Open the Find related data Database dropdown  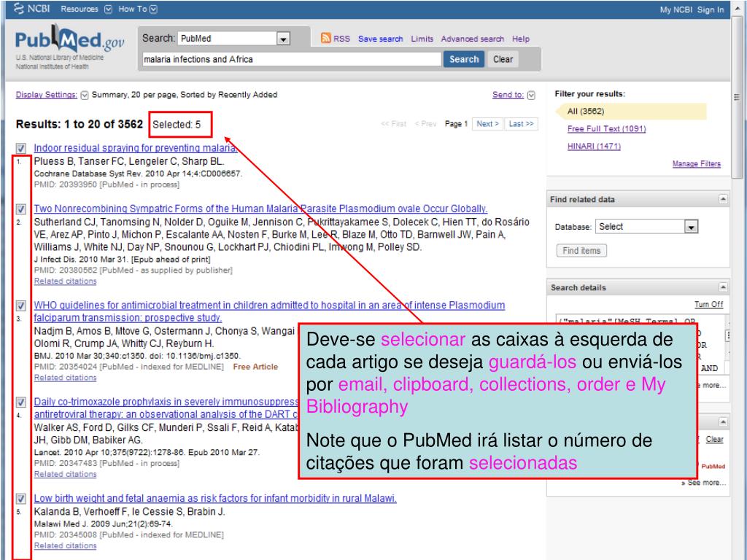(x=646, y=227)
